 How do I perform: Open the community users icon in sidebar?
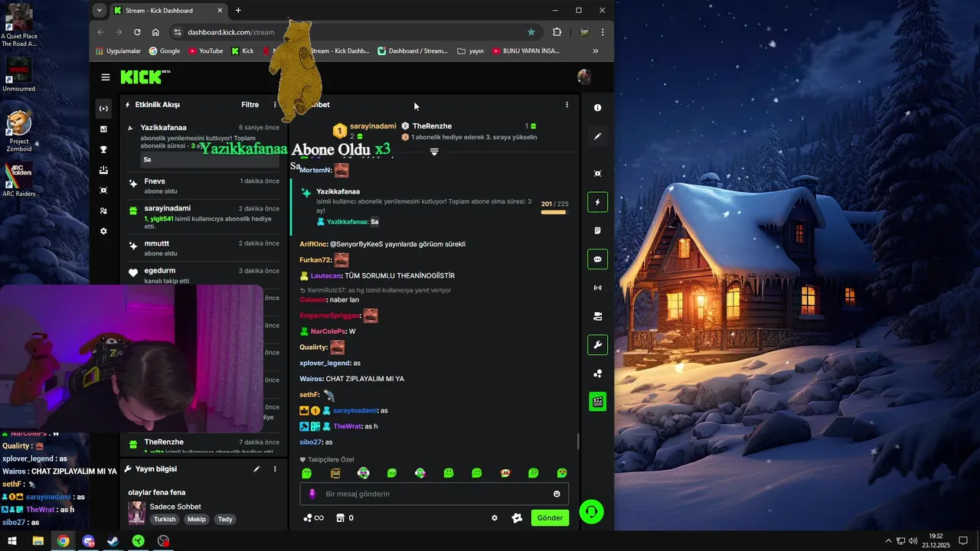[104, 210]
